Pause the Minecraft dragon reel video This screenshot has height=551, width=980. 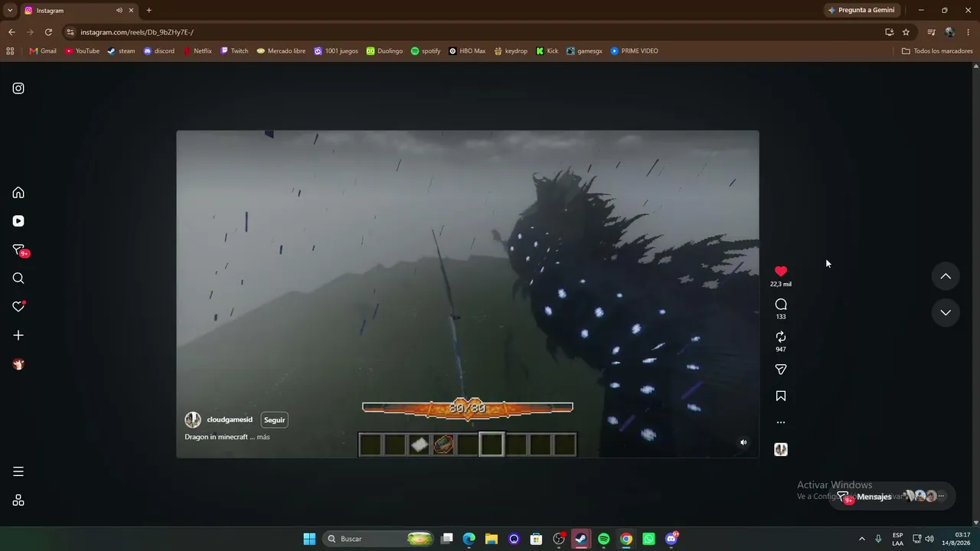pyautogui.click(x=468, y=294)
